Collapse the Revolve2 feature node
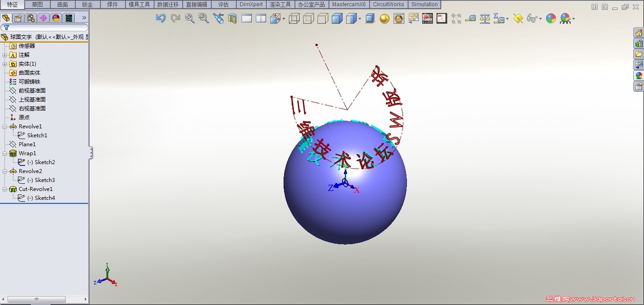644x305 pixels. [5, 171]
